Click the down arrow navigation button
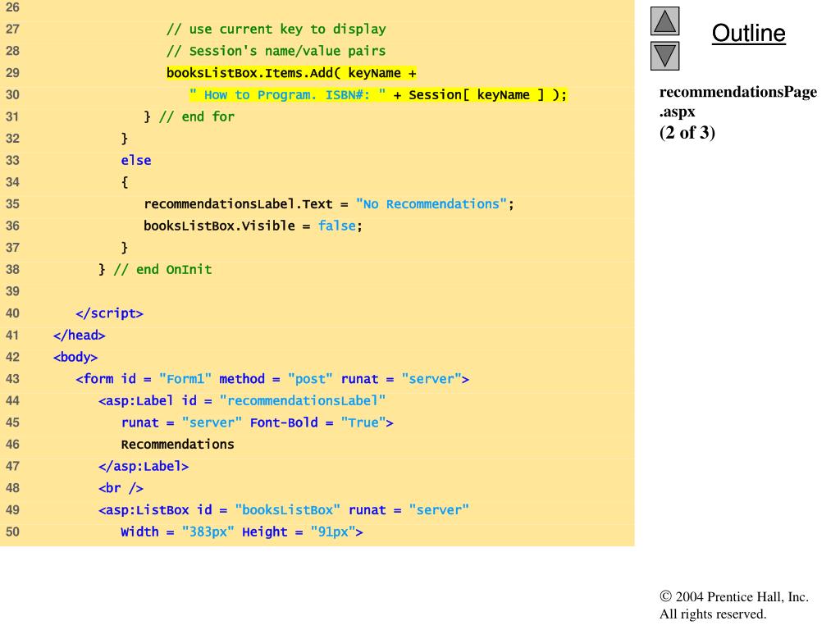 click(664, 57)
